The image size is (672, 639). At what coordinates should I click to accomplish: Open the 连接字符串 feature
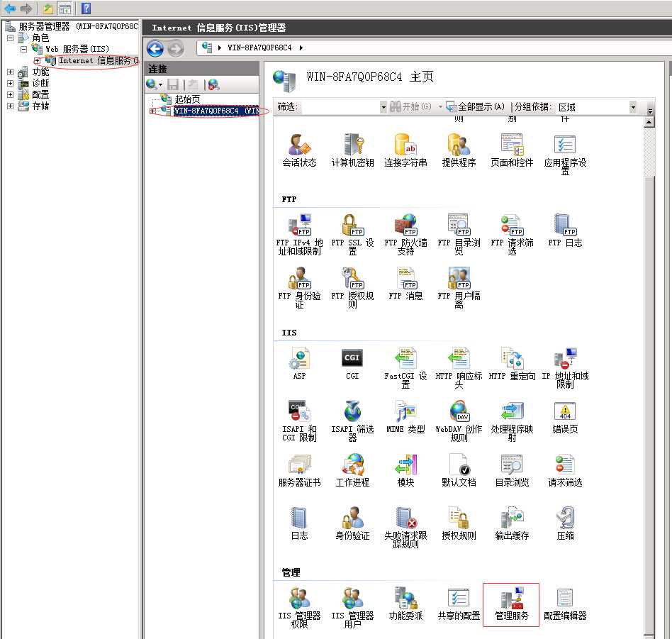(x=405, y=150)
